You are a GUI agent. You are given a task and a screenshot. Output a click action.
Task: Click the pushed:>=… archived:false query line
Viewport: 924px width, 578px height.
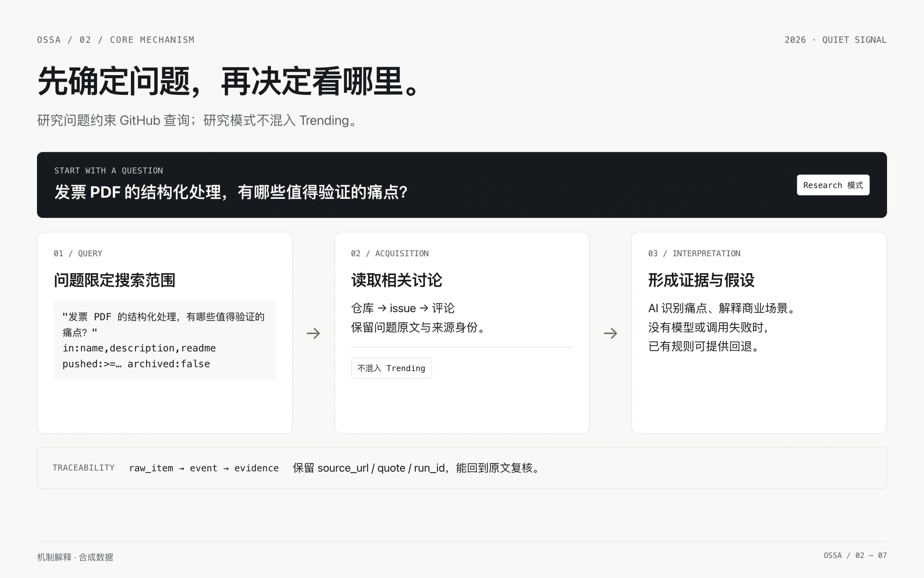(136, 364)
